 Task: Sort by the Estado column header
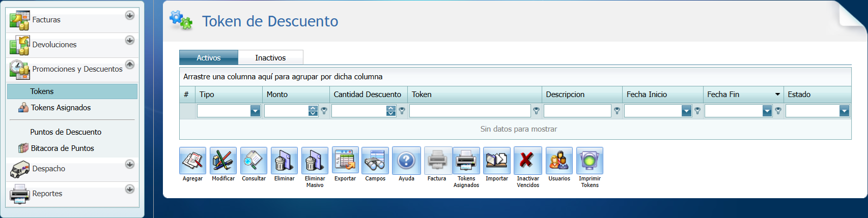(817, 95)
